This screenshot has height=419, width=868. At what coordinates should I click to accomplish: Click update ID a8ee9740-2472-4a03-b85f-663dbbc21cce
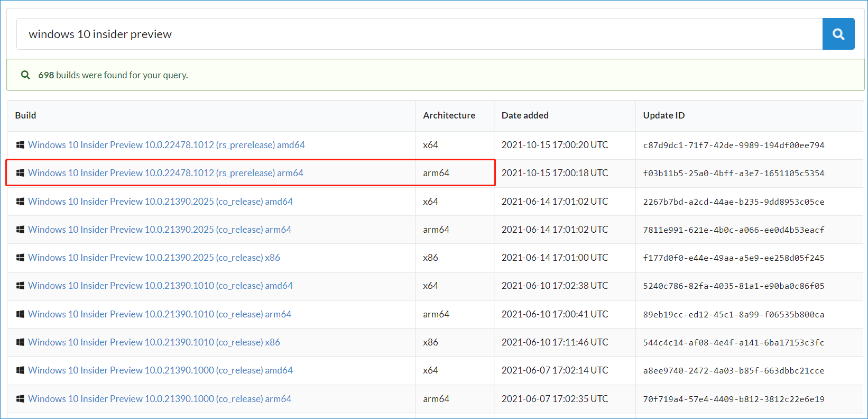[734, 370]
